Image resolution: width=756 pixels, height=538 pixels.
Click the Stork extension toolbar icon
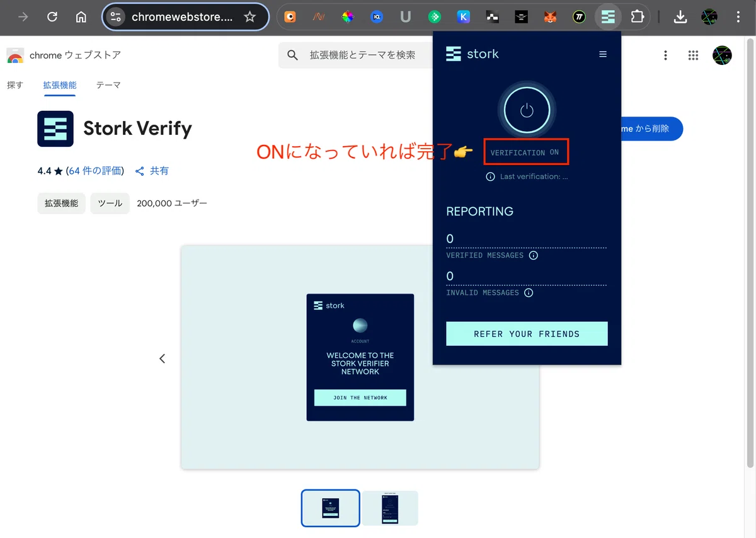pyautogui.click(x=608, y=17)
